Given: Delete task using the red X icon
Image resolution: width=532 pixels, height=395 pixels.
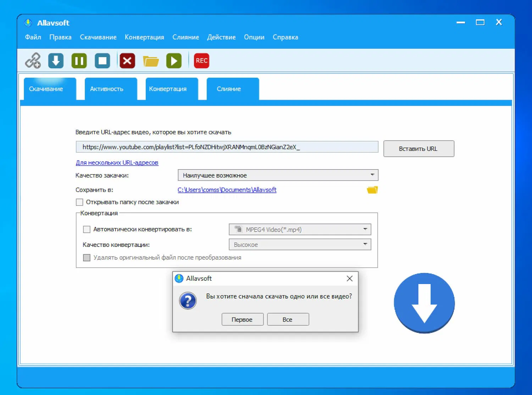Looking at the screenshot, I should (x=127, y=61).
